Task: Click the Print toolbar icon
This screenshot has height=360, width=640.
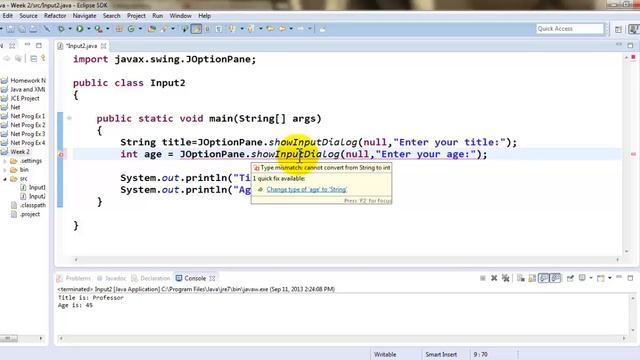Action: tap(34, 29)
